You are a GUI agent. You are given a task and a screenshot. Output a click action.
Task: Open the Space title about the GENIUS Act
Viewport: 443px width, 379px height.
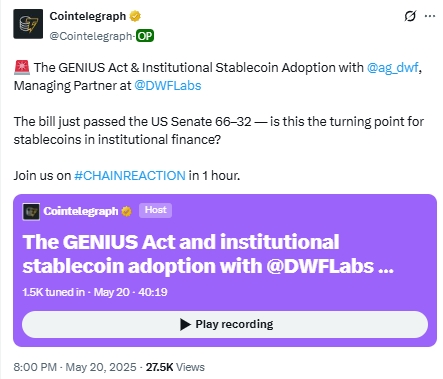pos(208,254)
